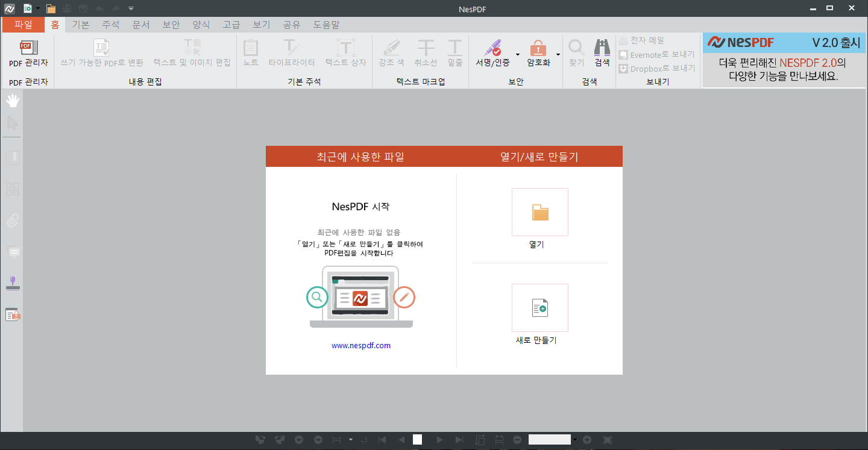The width and height of the screenshot is (868, 450).
Task: Switch to the 홈 tab
Action: [55, 25]
